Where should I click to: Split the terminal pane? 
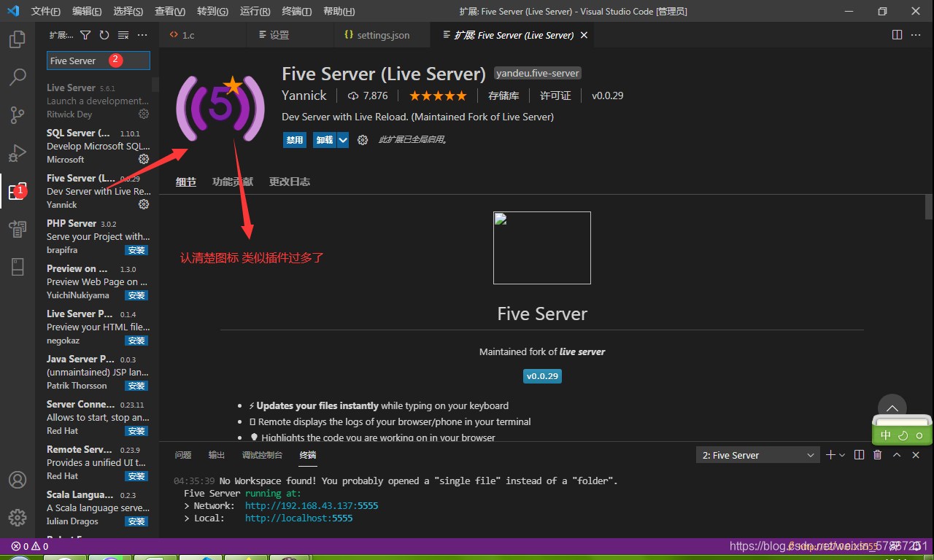click(x=859, y=455)
